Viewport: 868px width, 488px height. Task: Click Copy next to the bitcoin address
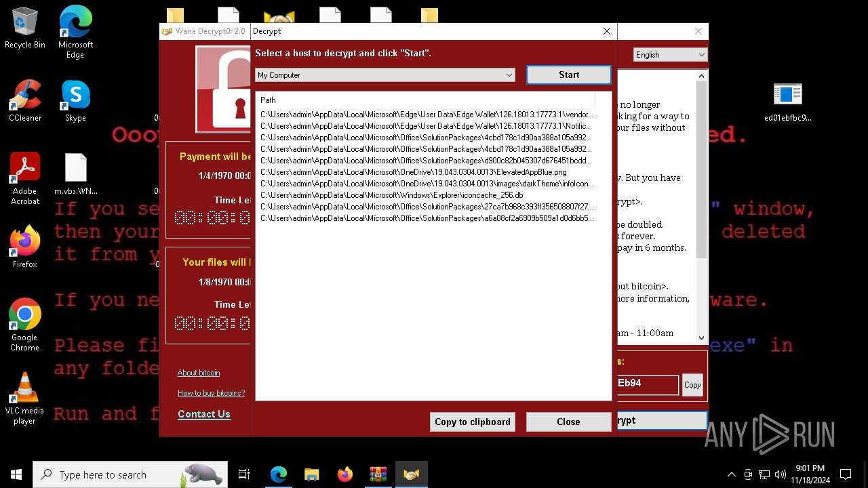(x=692, y=385)
